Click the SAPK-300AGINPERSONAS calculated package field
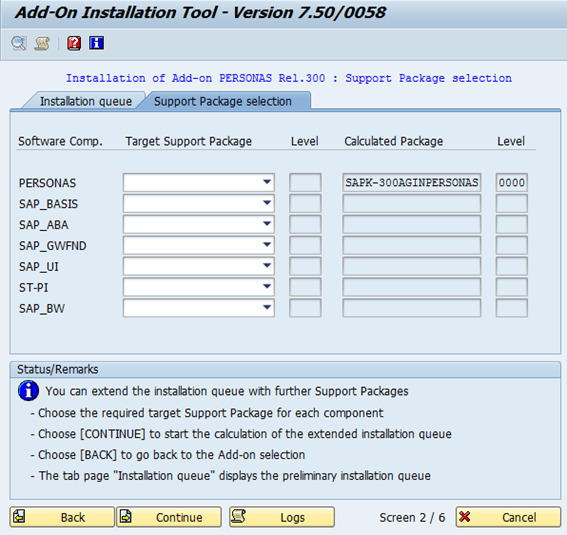This screenshot has height=535, width=567. [412, 182]
